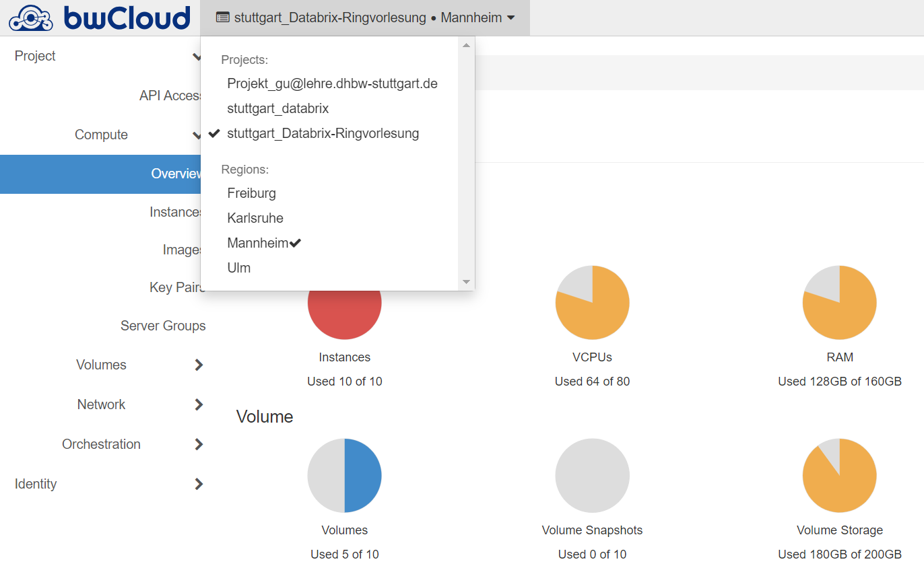
Task: Switch to the Freiburg region
Action: [251, 193]
